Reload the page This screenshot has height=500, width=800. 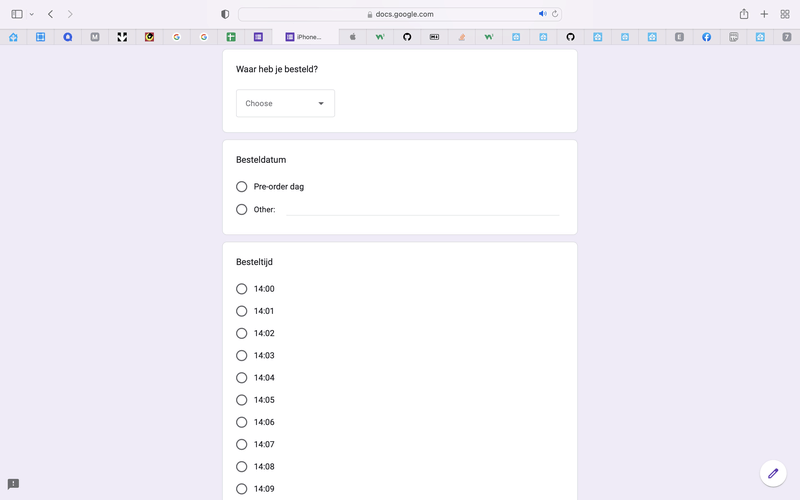click(556, 14)
